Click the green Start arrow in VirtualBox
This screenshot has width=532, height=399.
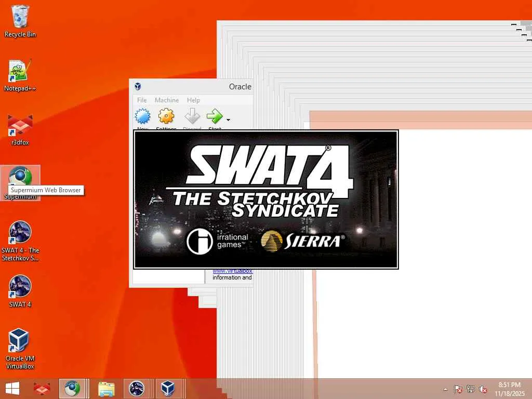tap(215, 116)
